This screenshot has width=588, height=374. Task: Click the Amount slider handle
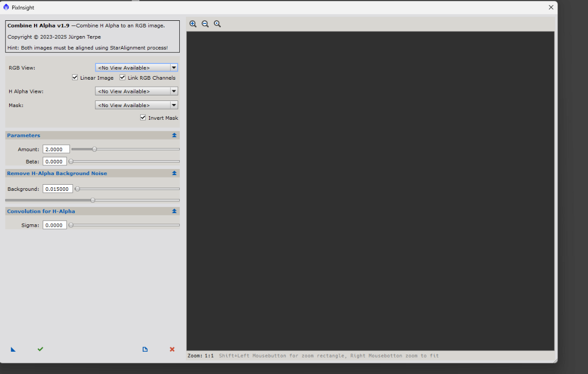click(x=94, y=149)
